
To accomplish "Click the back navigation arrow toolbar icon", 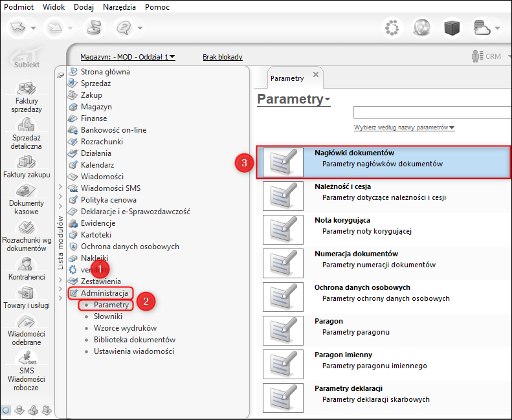I will pos(18,28).
